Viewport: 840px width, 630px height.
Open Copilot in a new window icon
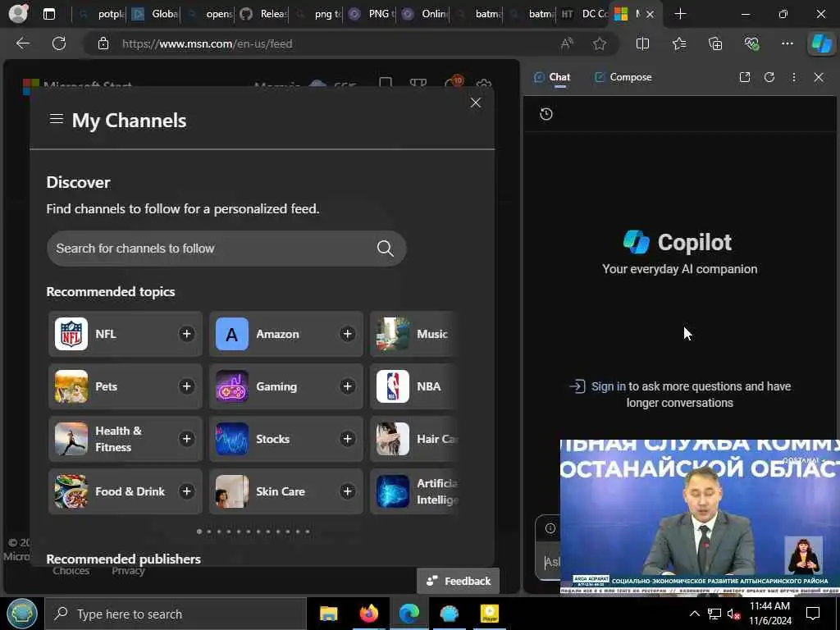pos(745,77)
